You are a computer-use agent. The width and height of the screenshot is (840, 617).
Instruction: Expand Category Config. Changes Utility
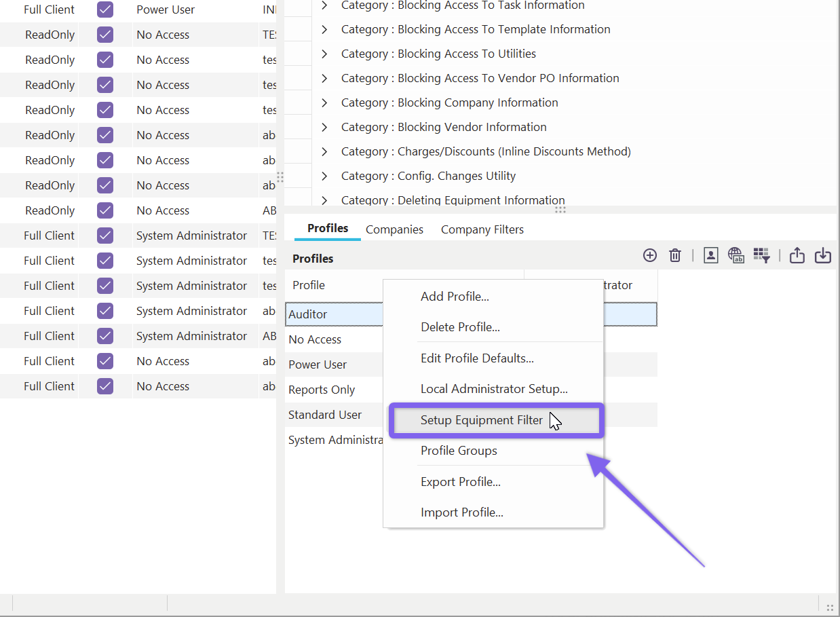click(x=324, y=176)
